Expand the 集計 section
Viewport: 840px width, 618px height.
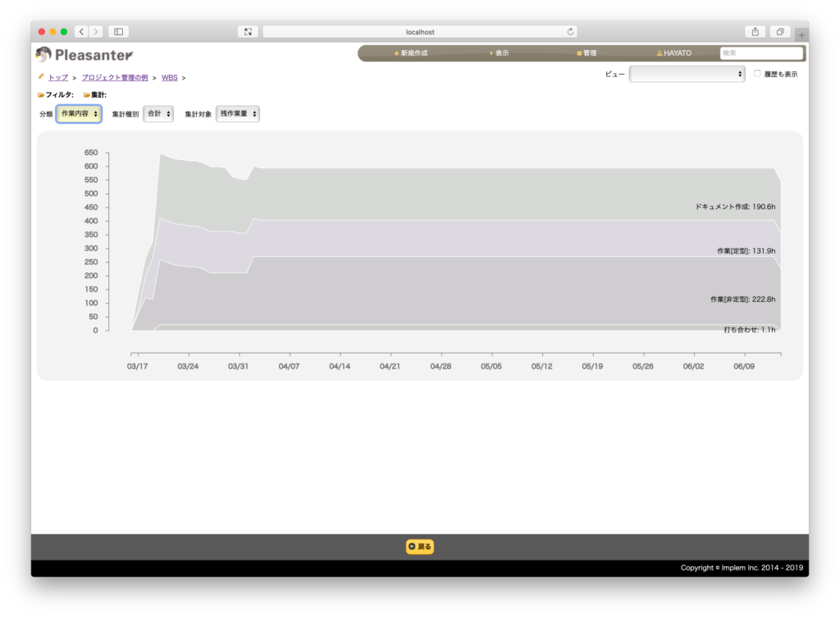tap(95, 95)
